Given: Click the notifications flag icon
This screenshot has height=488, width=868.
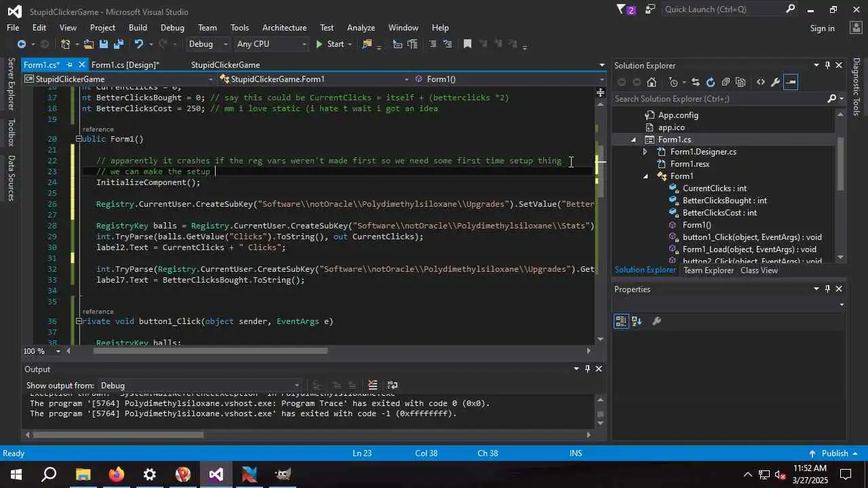Looking at the screenshot, I should [x=621, y=9].
